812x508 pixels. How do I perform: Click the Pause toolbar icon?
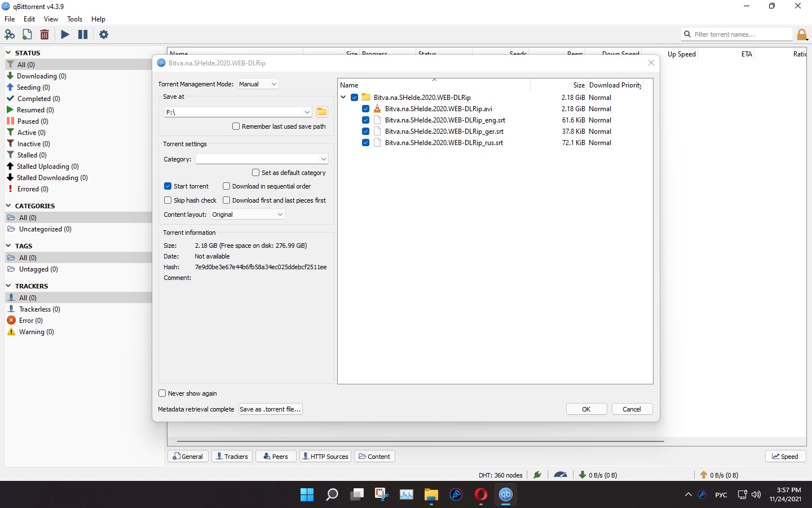[x=83, y=34]
